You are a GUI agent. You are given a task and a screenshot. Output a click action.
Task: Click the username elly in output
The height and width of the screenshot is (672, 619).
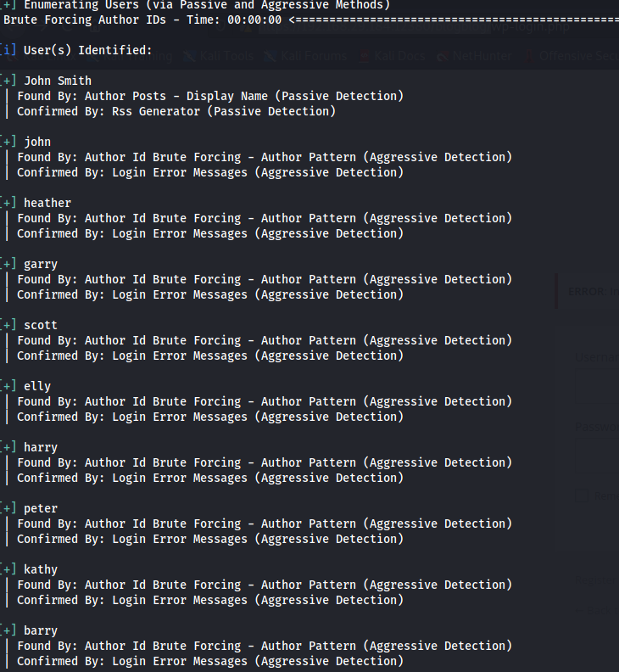coord(37,386)
